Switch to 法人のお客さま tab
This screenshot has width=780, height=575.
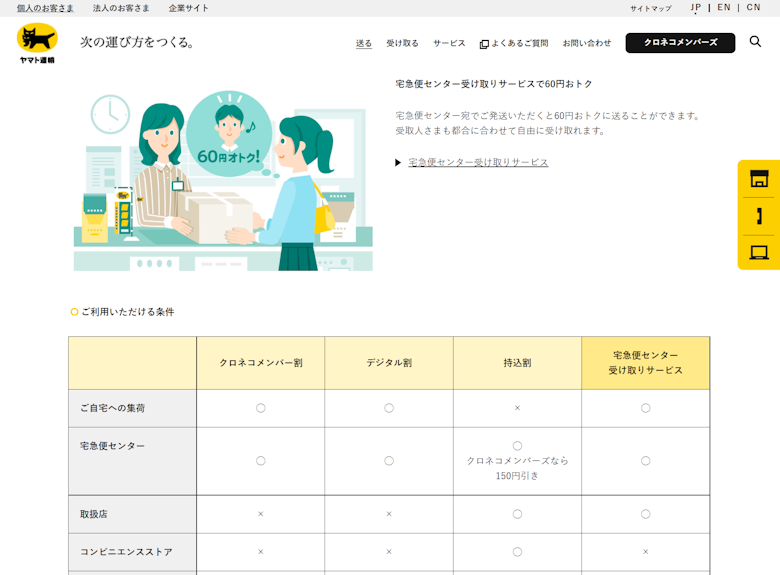pos(121,8)
